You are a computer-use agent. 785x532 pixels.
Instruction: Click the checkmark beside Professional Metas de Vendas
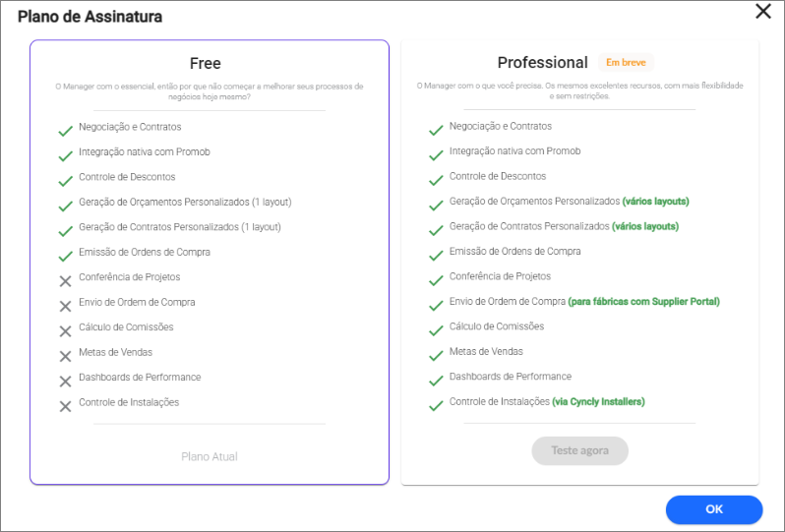[x=436, y=355]
